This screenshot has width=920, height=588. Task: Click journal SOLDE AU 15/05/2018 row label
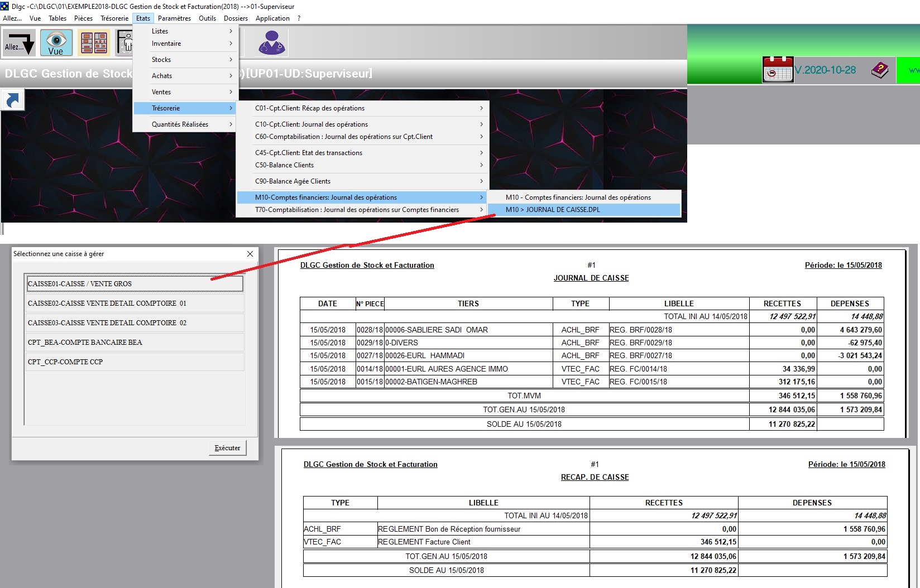click(x=524, y=424)
